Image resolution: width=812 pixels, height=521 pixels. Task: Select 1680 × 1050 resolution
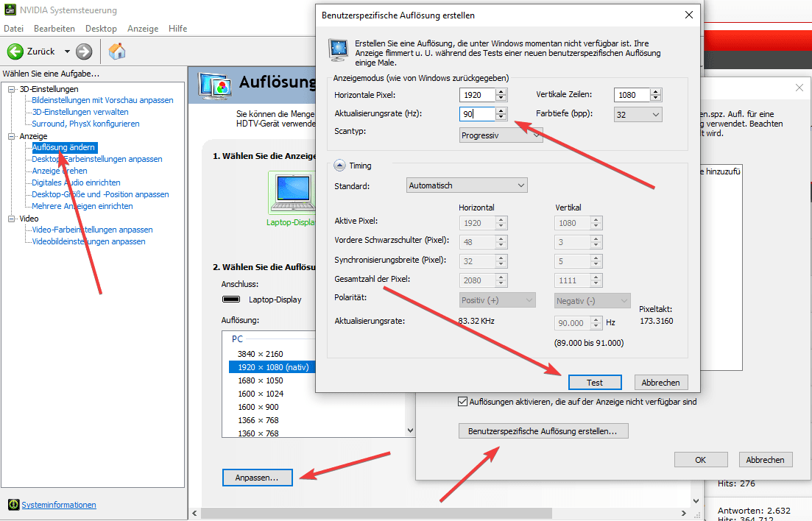point(261,380)
